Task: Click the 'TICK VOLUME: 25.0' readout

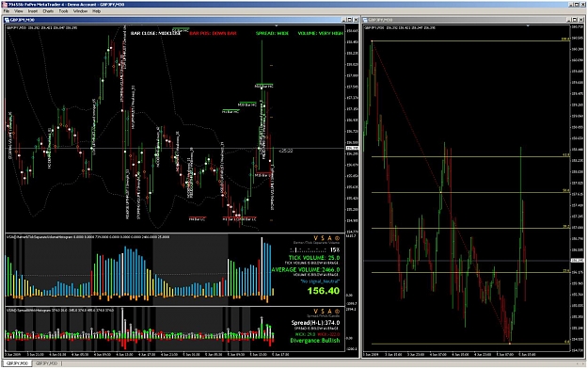Action: point(314,258)
